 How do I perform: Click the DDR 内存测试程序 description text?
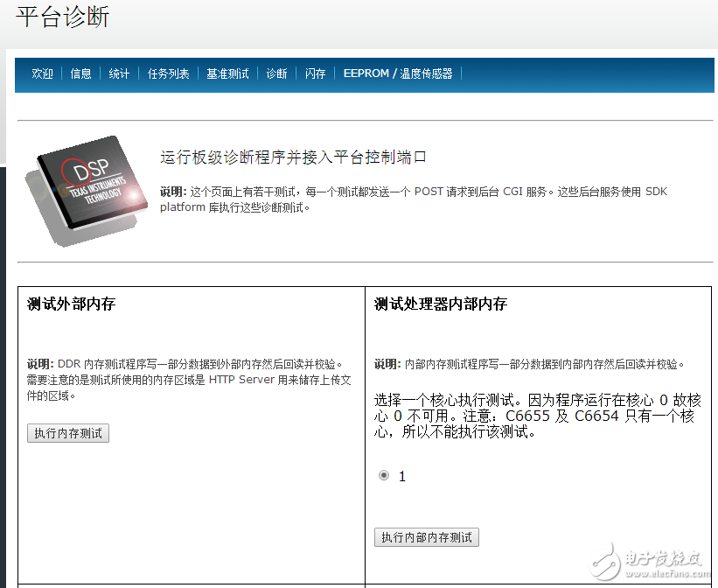(x=189, y=380)
